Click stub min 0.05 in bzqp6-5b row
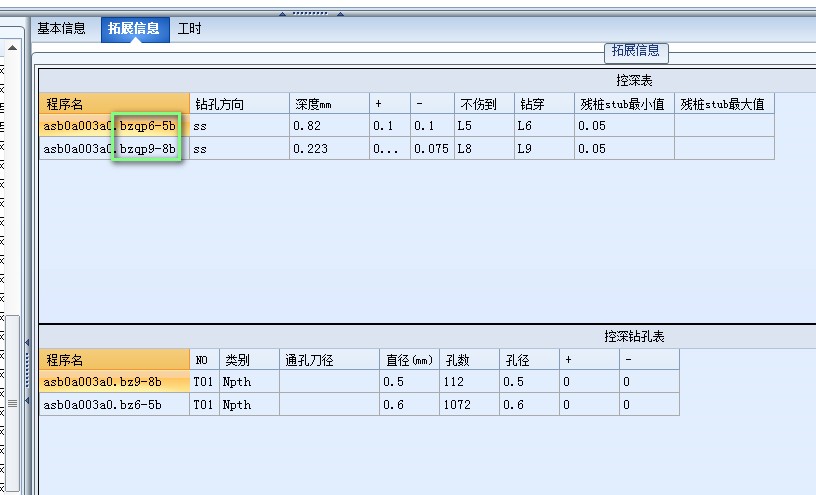Viewport: 816px width, 495px height. pyautogui.click(x=624, y=125)
